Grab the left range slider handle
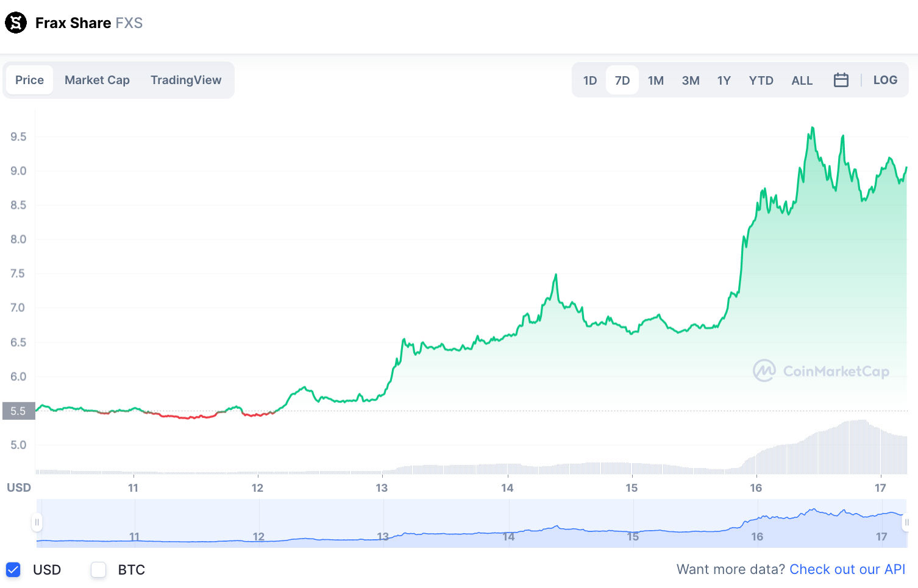Image resolution: width=918 pixels, height=588 pixels. 37,522
